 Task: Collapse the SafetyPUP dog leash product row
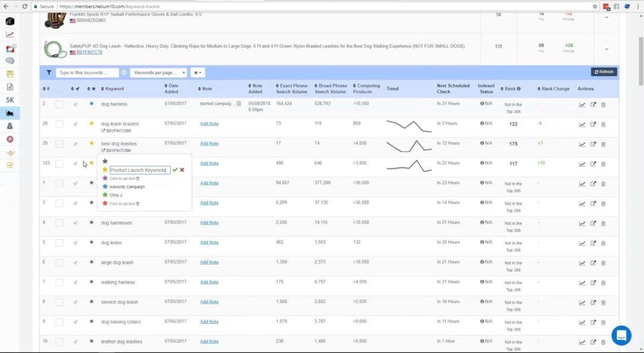[607, 49]
